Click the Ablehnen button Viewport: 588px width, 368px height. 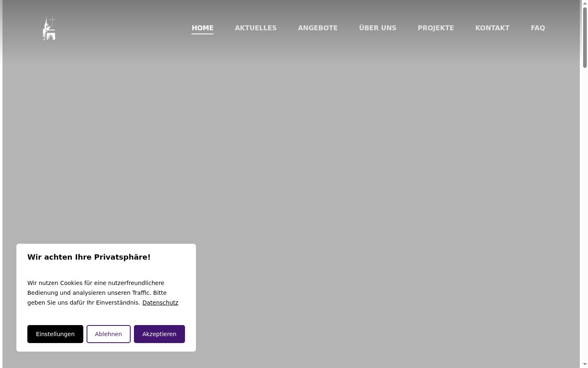[109, 334]
